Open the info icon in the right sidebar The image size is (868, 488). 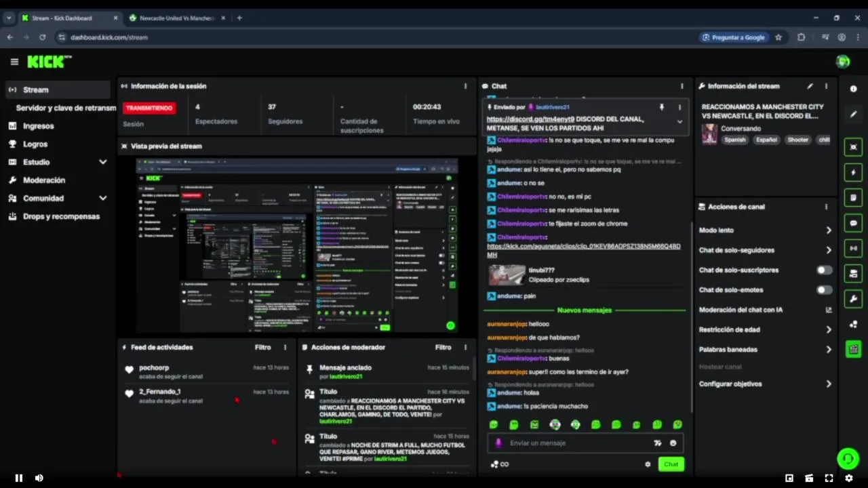click(x=854, y=89)
